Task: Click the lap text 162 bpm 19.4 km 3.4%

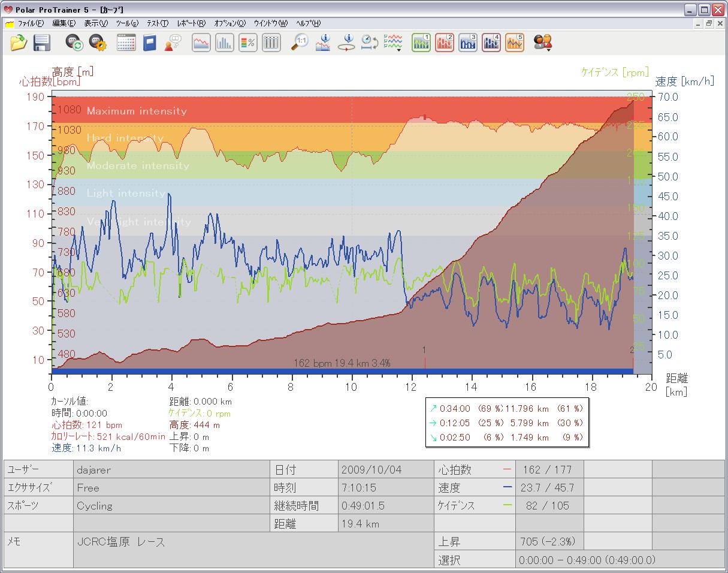Action: coord(342,363)
